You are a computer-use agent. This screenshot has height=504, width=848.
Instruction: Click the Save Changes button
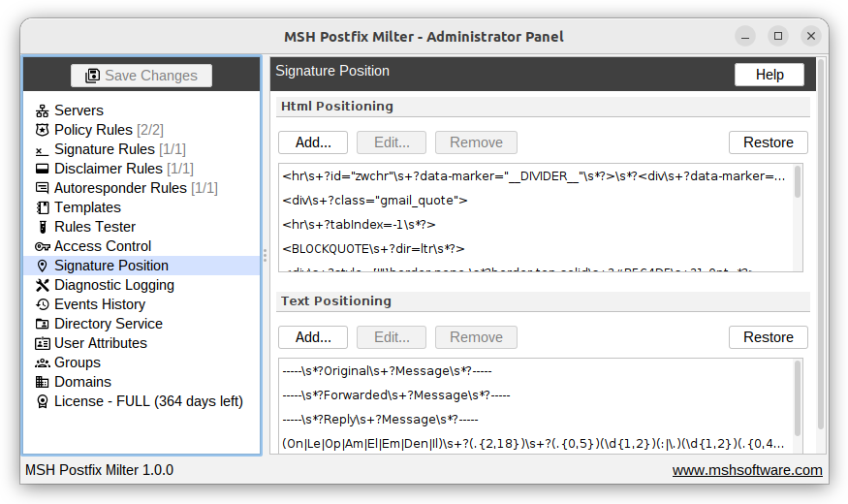(x=141, y=76)
